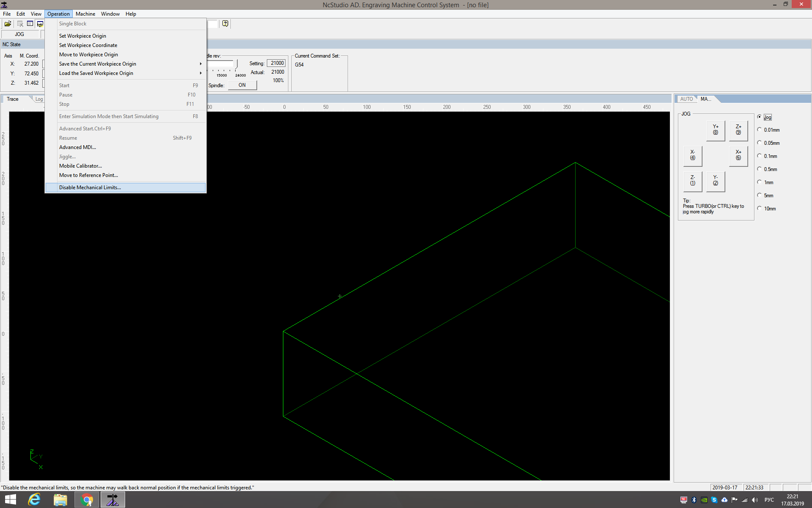Choose Disable Mechanical Limits menu entry

click(x=90, y=188)
